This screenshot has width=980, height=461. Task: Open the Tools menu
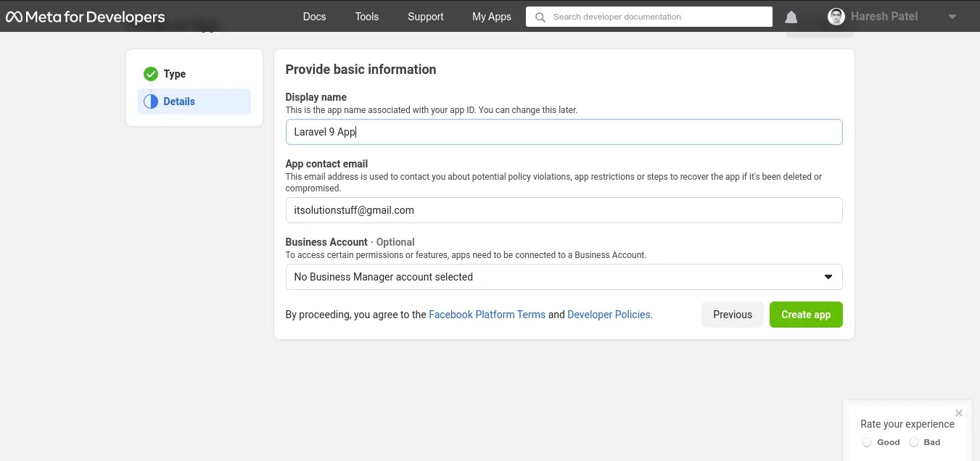tap(367, 17)
